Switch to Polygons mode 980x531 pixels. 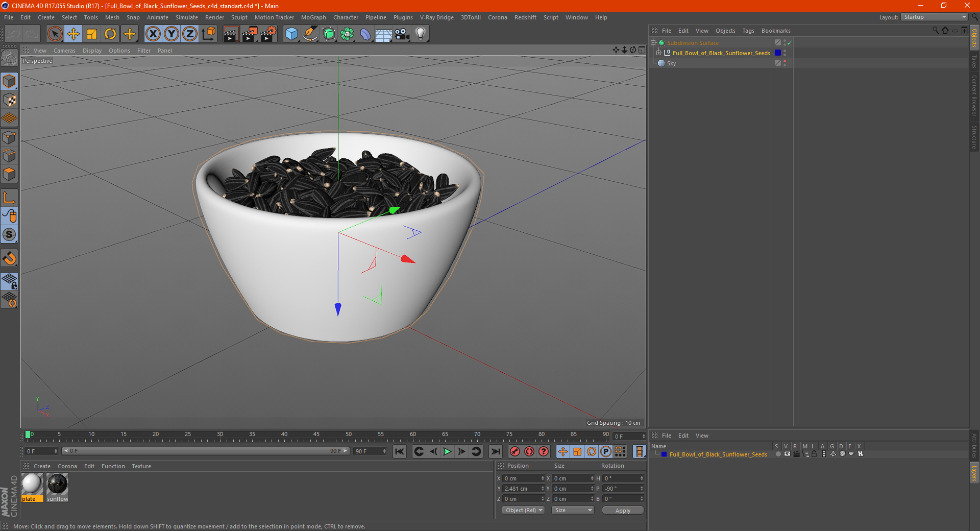click(9, 175)
